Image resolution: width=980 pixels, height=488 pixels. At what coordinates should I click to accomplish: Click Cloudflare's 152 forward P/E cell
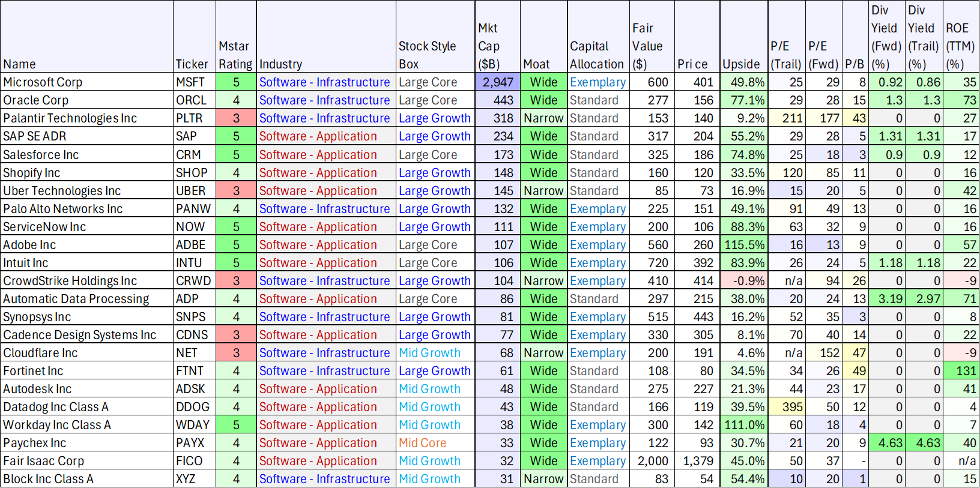click(x=824, y=352)
